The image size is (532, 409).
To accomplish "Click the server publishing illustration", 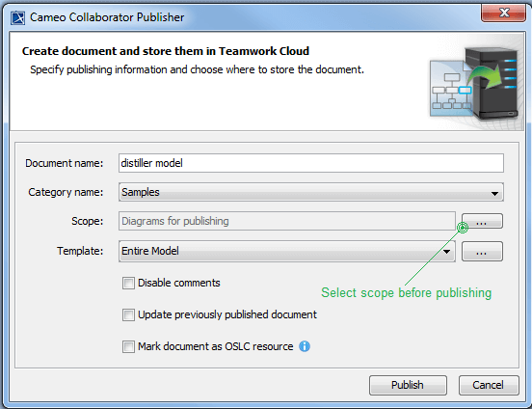I will pyautogui.click(x=474, y=84).
